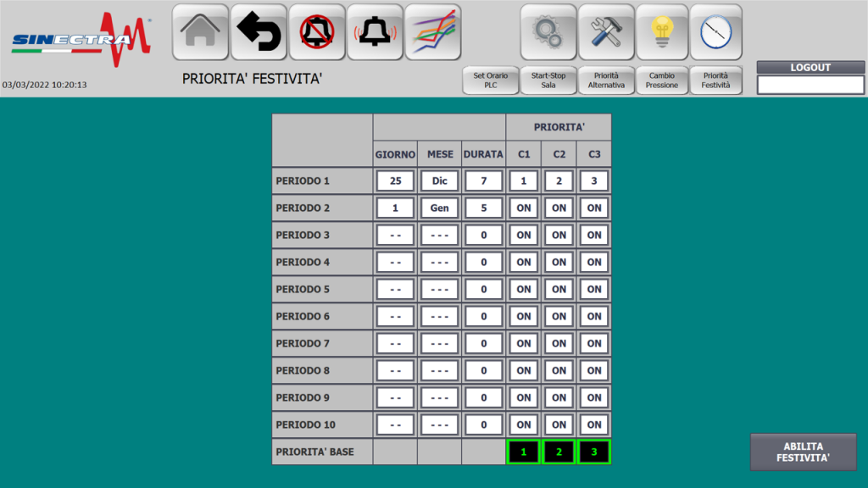The height and width of the screenshot is (488, 868).
Task: Switch to the Set Orario PLC tab
Action: [x=490, y=80]
